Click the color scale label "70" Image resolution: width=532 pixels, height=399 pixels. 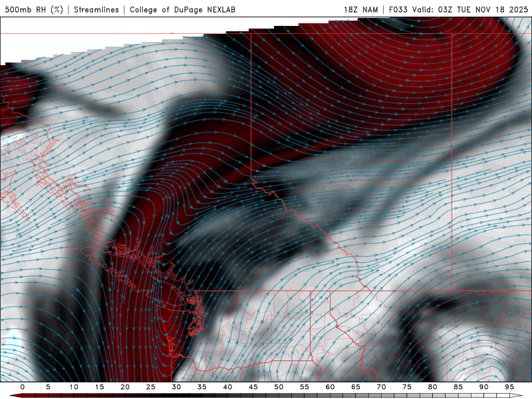[x=381, y=387]
